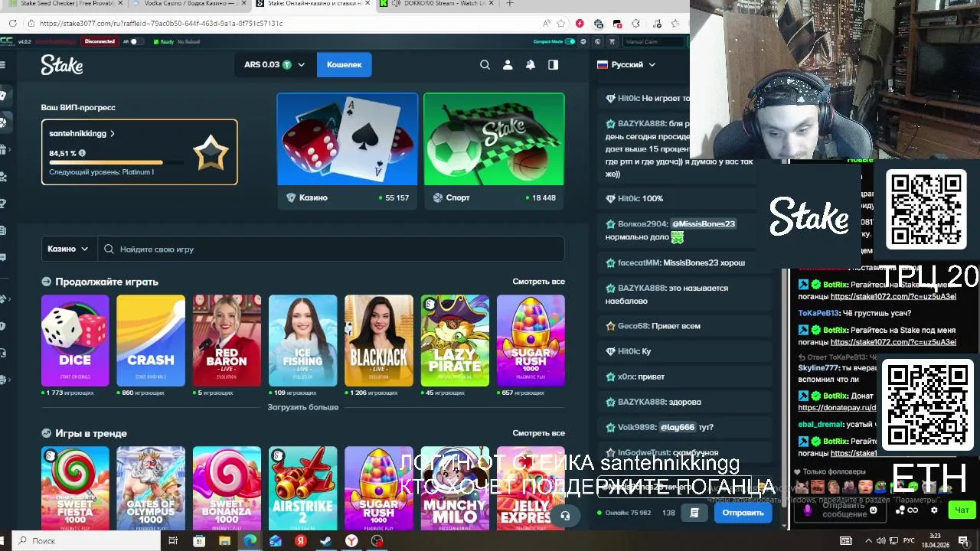Switch to Vodka Casino browser tab
Image resolution: width=980 pixels, height=551 pixels.
tap(186, 4)
